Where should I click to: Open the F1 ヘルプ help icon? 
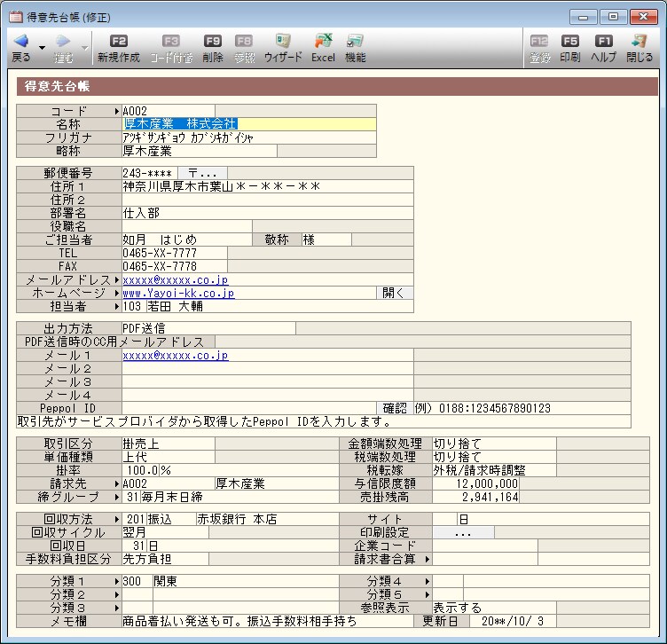click(x=603, y=41)
